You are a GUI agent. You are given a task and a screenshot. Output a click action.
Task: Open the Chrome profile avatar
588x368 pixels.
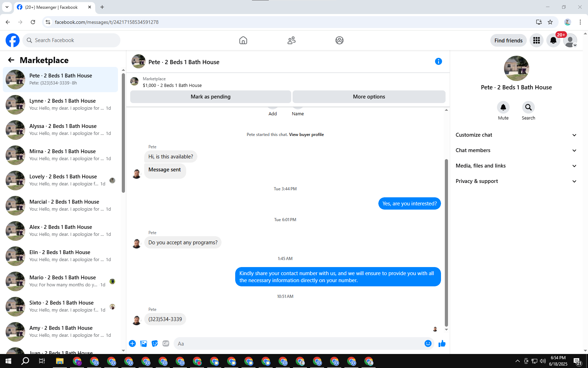click(x=568, y=22)
